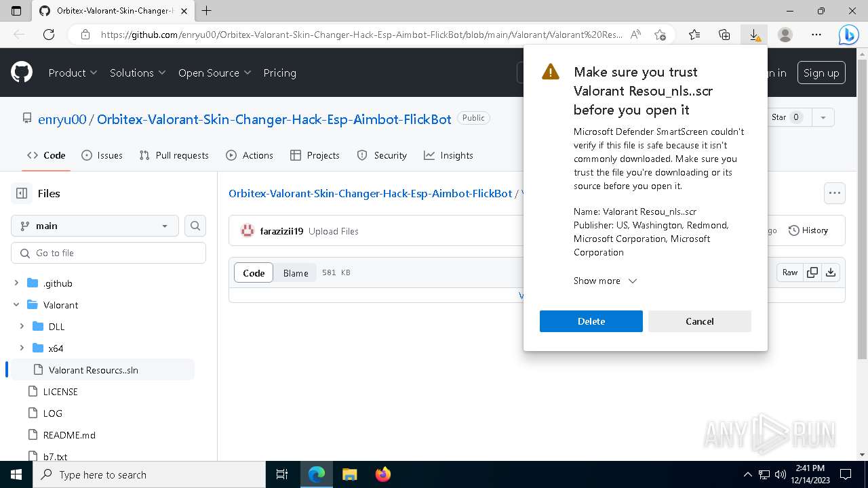Refresh the browser page

(48, 35)
